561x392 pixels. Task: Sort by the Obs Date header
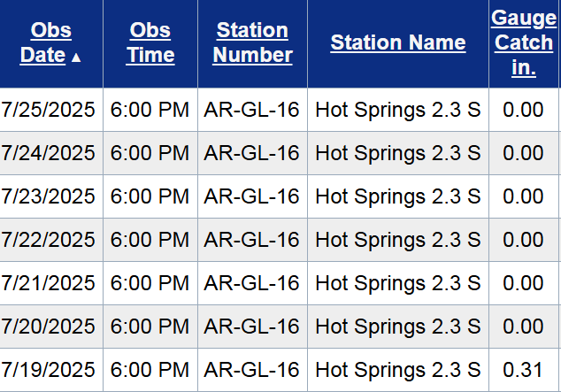click(50, 42)
